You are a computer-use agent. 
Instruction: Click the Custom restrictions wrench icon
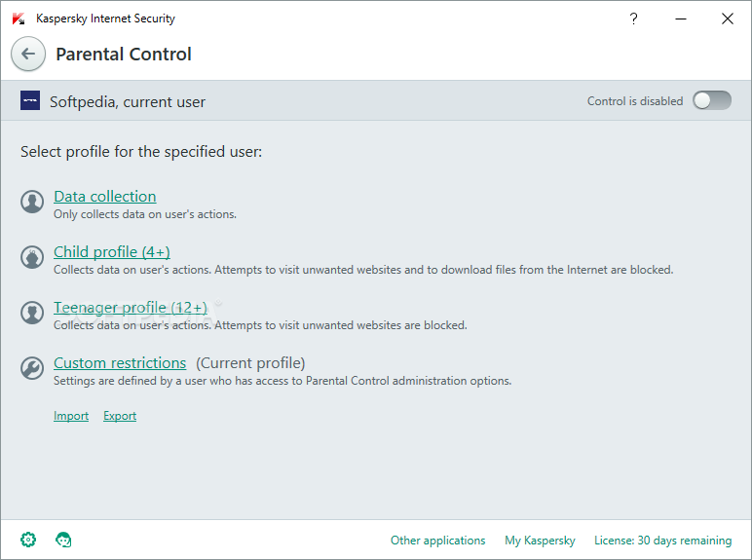click(32, 368)
